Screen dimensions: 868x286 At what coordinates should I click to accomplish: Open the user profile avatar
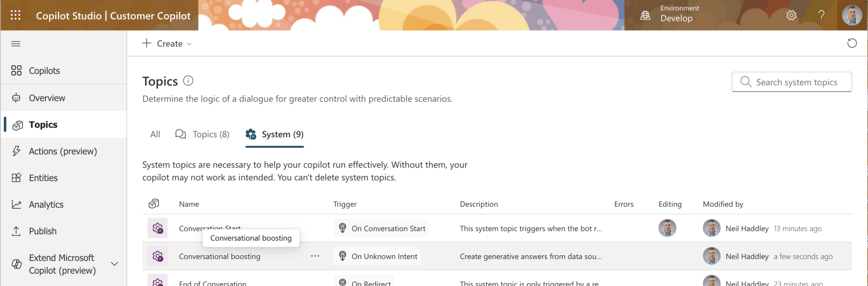tap(852, 15)
